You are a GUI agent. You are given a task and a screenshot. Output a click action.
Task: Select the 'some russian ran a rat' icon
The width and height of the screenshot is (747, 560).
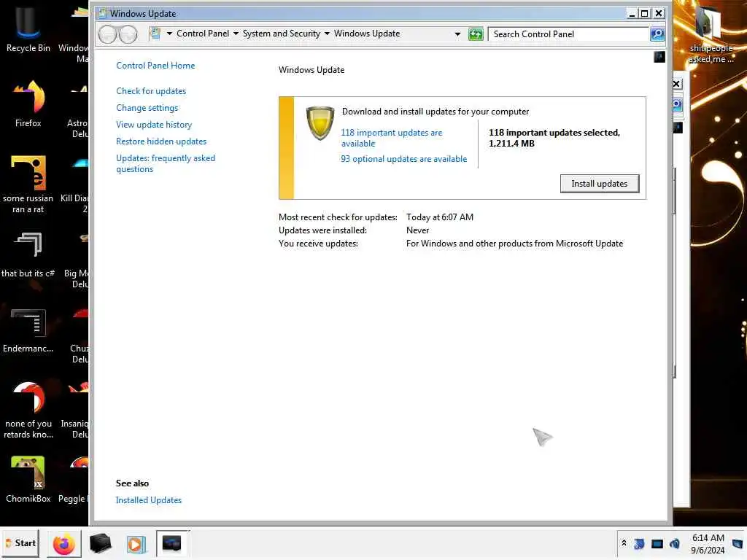28,184
